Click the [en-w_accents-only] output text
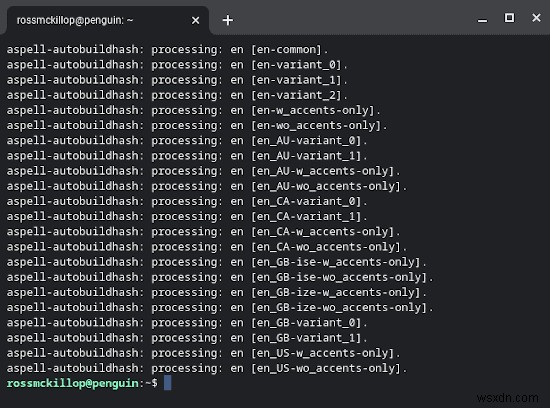The image size is (550, 408). click(x=313, y=110)
